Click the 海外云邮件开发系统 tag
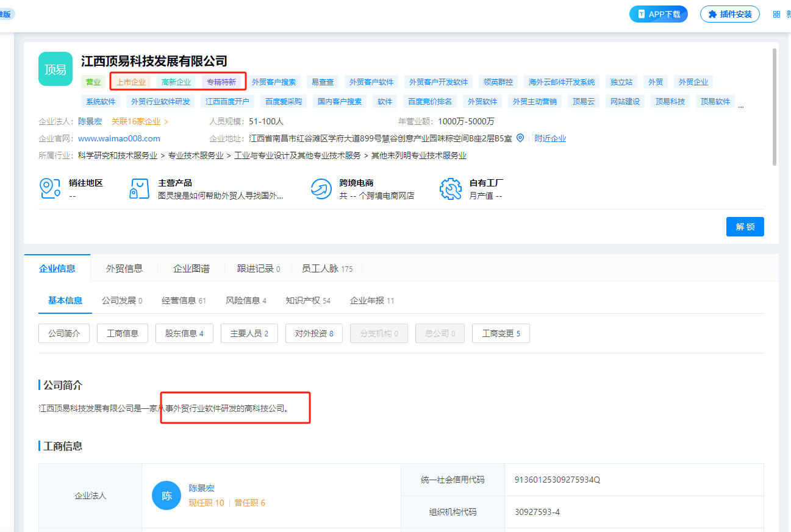Screen dimensions: 791x532 pos(562,82)
